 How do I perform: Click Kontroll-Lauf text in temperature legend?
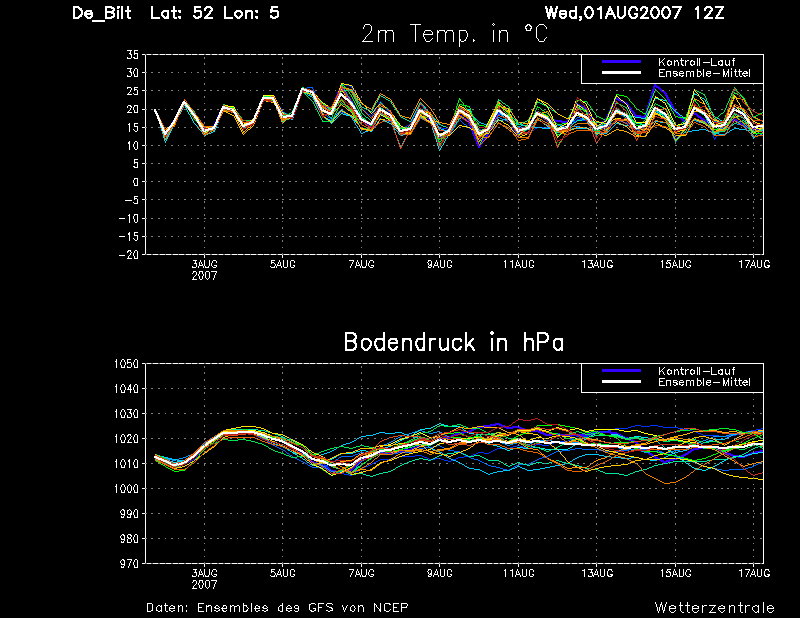[696, 62]
